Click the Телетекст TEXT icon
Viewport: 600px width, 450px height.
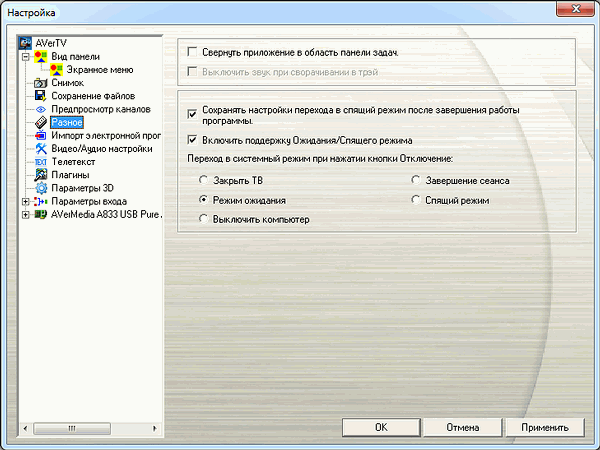[x=41, y=162]
